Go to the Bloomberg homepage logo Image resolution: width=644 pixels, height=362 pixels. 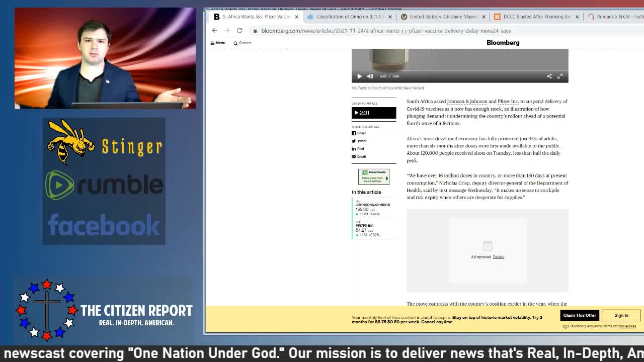pos(503,43)
